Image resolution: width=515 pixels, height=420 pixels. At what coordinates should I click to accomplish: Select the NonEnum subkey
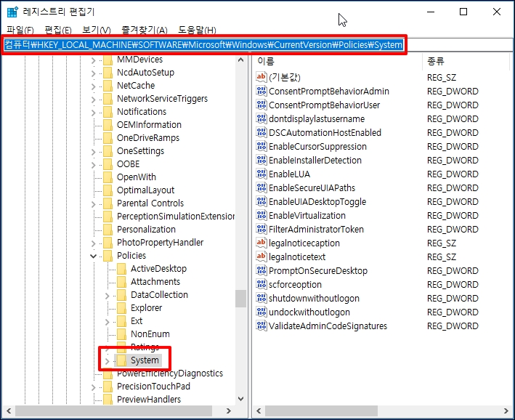click(150, 334)
